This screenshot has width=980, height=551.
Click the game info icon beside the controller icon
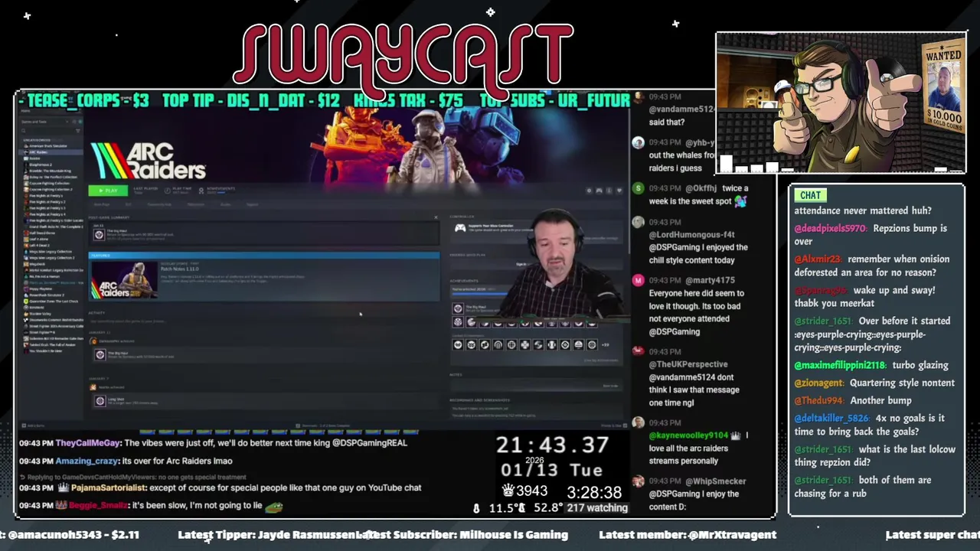[x=609, y=191]
